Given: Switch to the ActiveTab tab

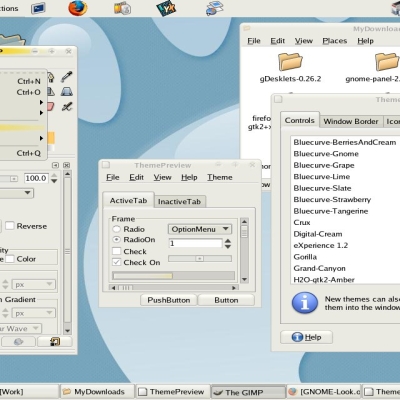Looking at the screenshot, I should click(x=128, y=200).
